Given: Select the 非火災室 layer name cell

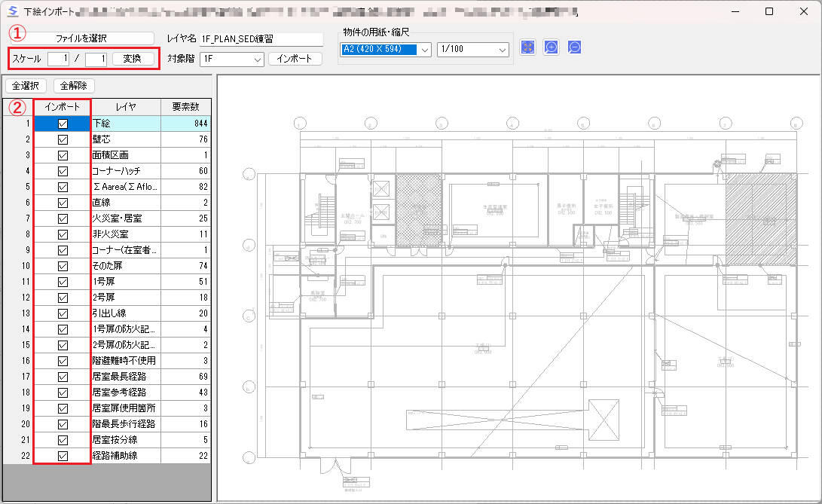Looking at the screenshot, I should (x=126, y=234).
